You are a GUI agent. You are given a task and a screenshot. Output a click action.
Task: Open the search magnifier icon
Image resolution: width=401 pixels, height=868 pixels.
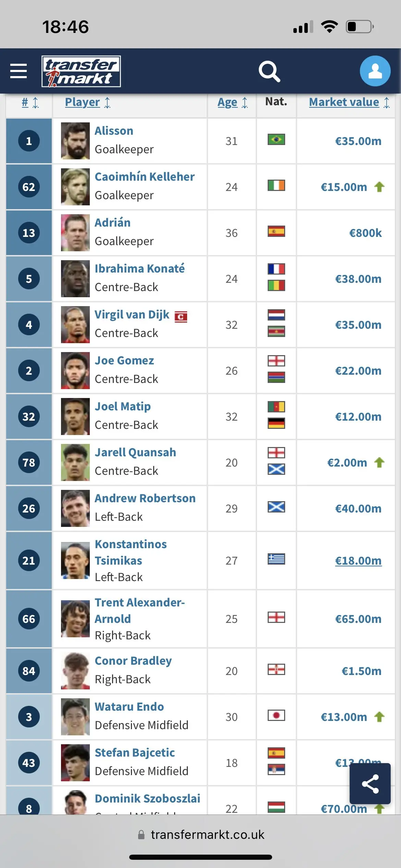click(269, 71)
